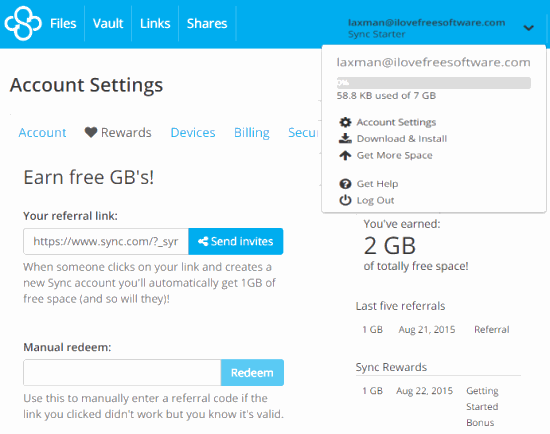Select Get More Space in the menu
The height and width of the screenshot is (434, 550).
tap(395, 155)
